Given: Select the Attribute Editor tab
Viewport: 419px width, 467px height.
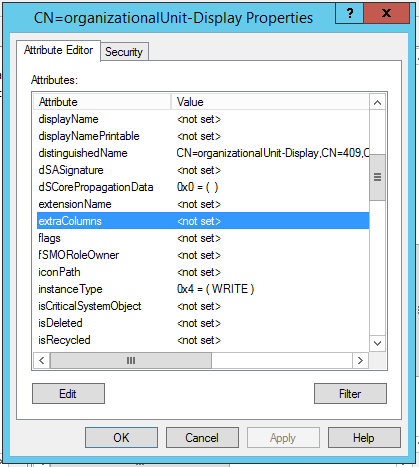Looking at the screenshot, I should (x=58, y=50).
